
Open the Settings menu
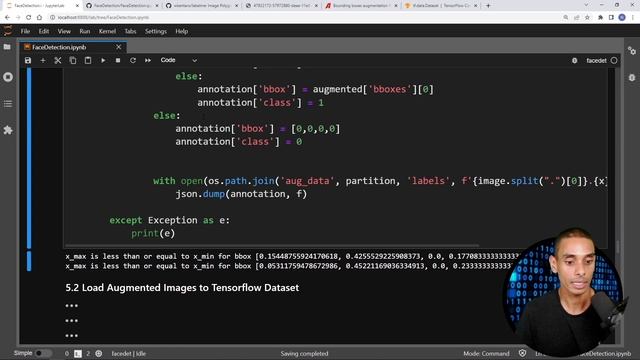(x=156, y=31)
